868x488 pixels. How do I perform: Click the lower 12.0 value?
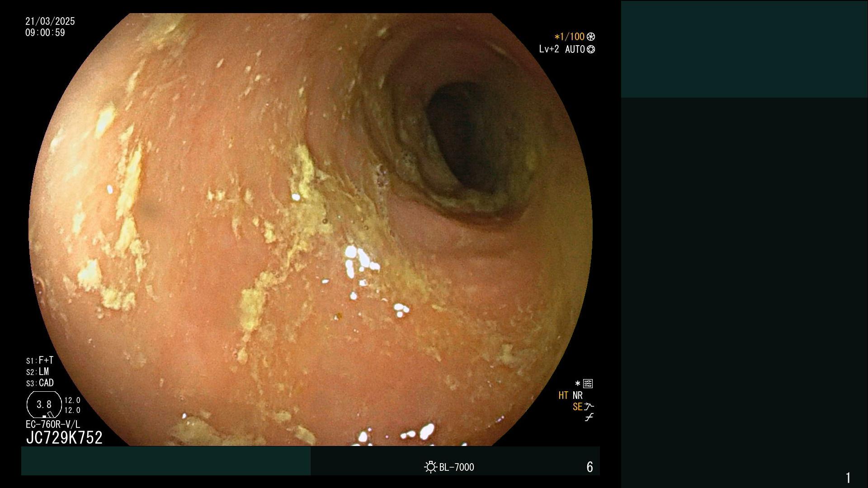point(72,410)
